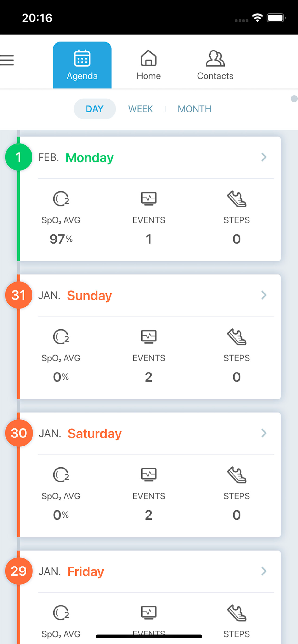This screenshot has height=644, width=298.
Task: Tap Saturday's Events monitor icon
Action: pos(149,475)
